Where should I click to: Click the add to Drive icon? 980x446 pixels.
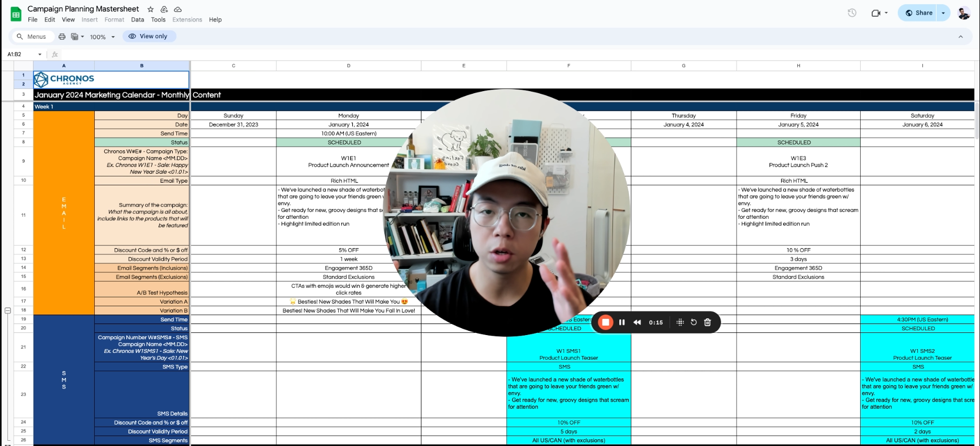[x=164, y=9]
